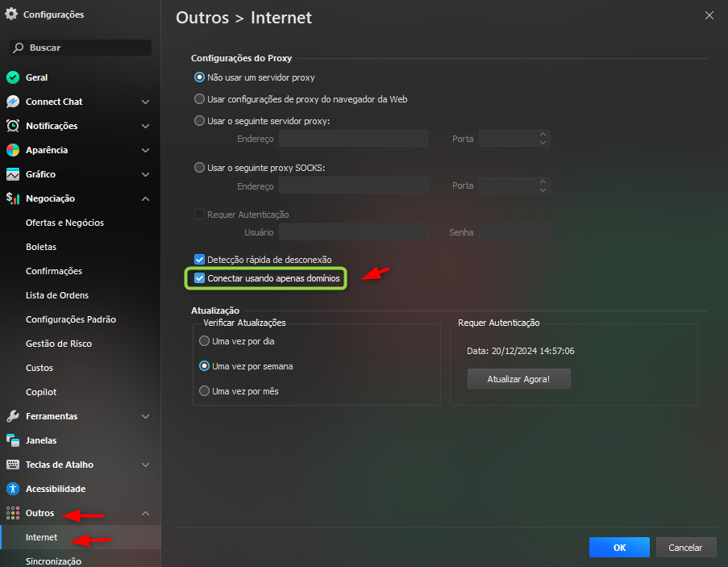Uncheck Conectar usando apenas domínios
Screen dimensions: 728x567
pos(200,279)
